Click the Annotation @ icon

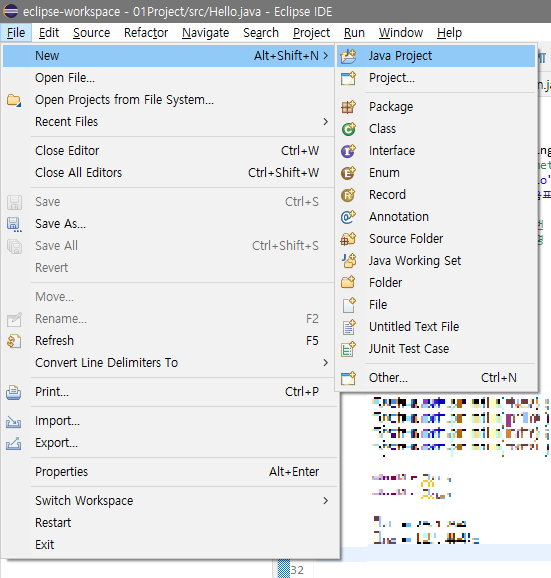(x=348, y=217)
